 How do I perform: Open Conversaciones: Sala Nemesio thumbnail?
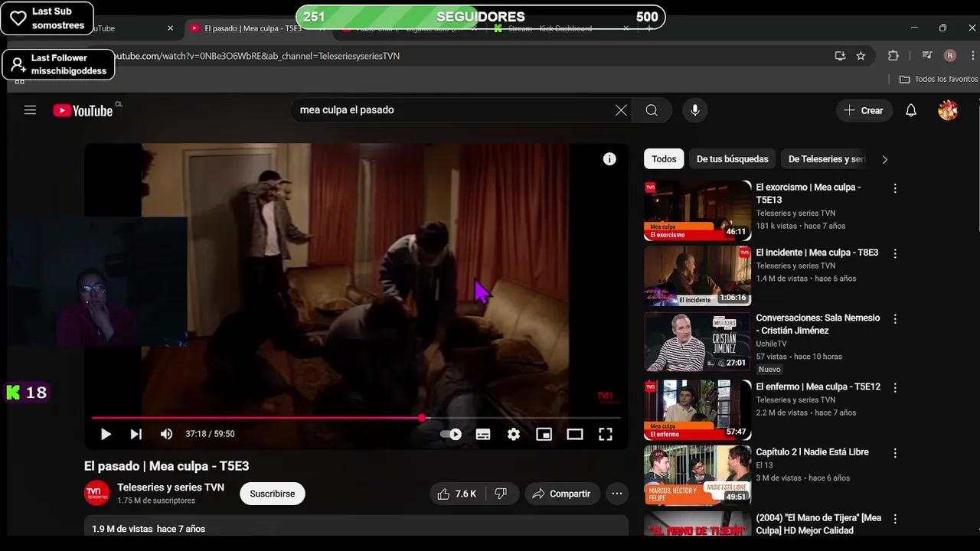point(697,341)
